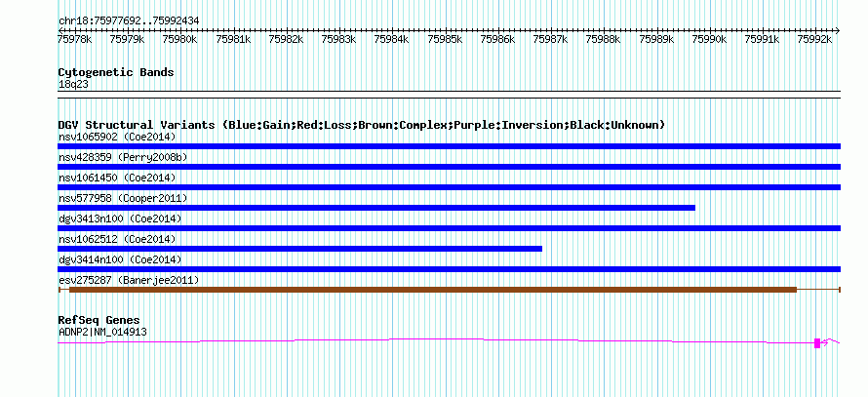Open the dgv3413n100 (Coe2014) label

pyautogui.click(x=120, y=218)
